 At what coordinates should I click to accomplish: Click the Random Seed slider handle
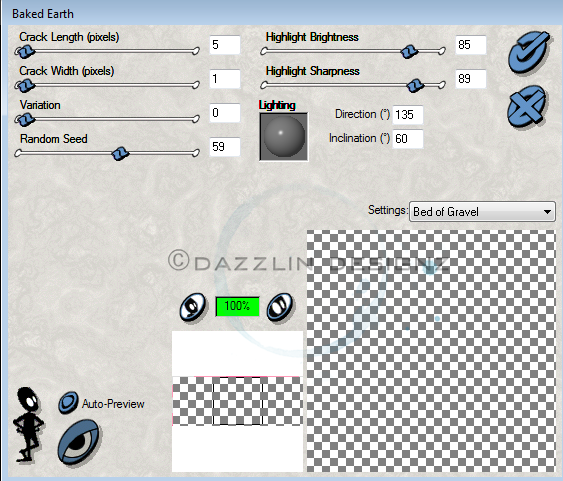pos(120,154)
